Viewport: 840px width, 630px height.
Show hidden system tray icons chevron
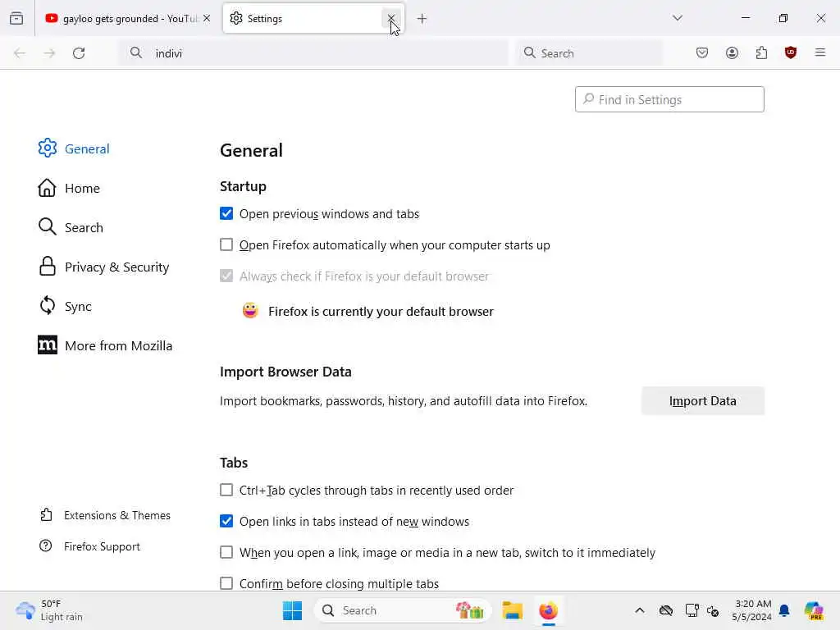[x=640, y=610]
